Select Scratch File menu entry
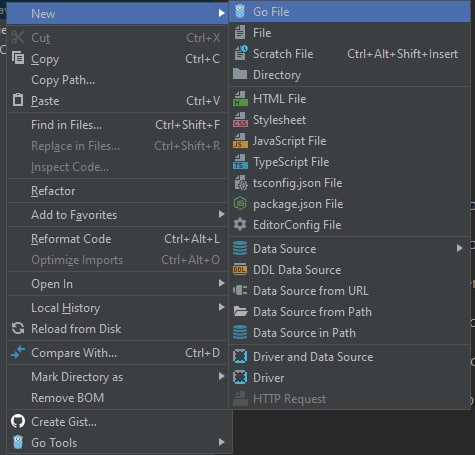 (x=350, y=54)
